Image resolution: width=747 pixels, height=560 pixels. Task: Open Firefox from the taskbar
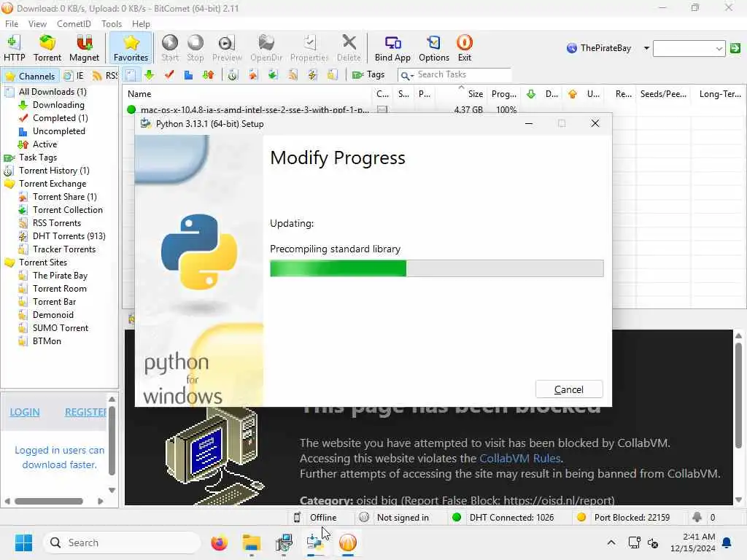tap(219, 542)
